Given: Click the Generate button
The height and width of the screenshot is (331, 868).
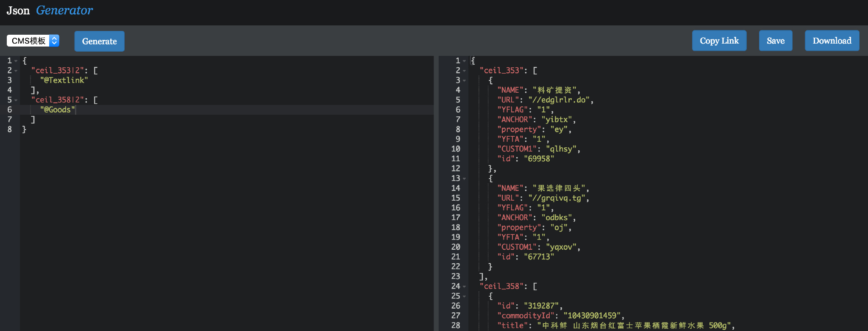Looking at the screenshot, I should pyautogui.click(x=100, y=41).
